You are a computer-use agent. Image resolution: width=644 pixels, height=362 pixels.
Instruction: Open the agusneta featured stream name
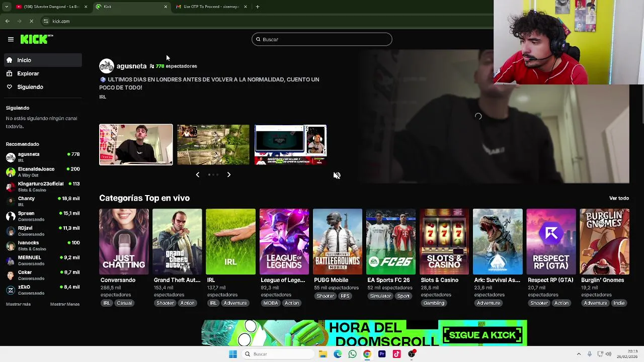(x=131, y=66)
